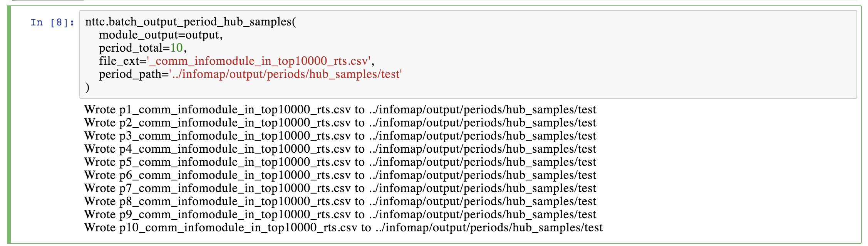Click the 'Wrote p7_comm_infomodule' output line
868x246 pixels.
click(340, 188)
